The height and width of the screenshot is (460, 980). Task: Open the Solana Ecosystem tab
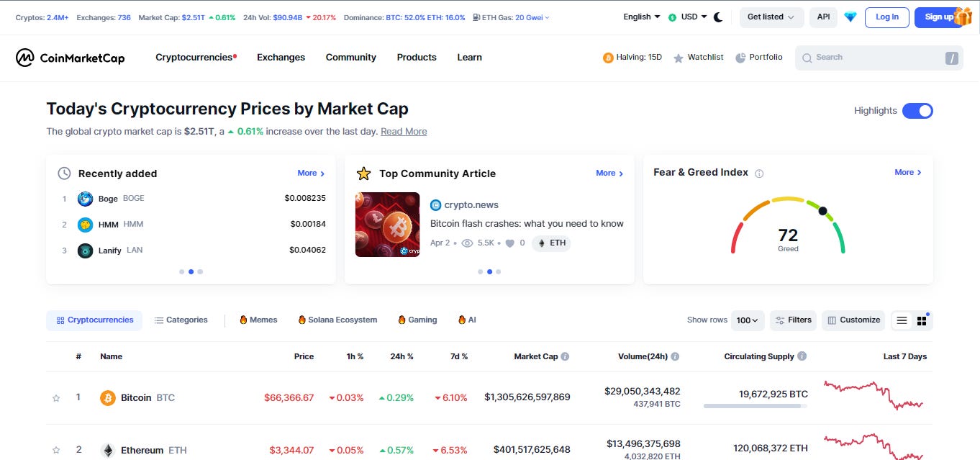(x=337, y=320)
